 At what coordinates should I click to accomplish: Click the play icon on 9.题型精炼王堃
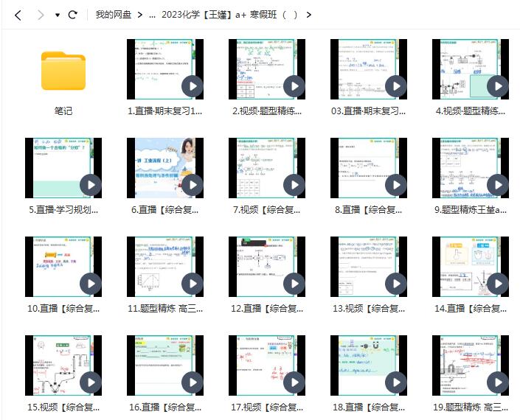(x=498, y=185)
